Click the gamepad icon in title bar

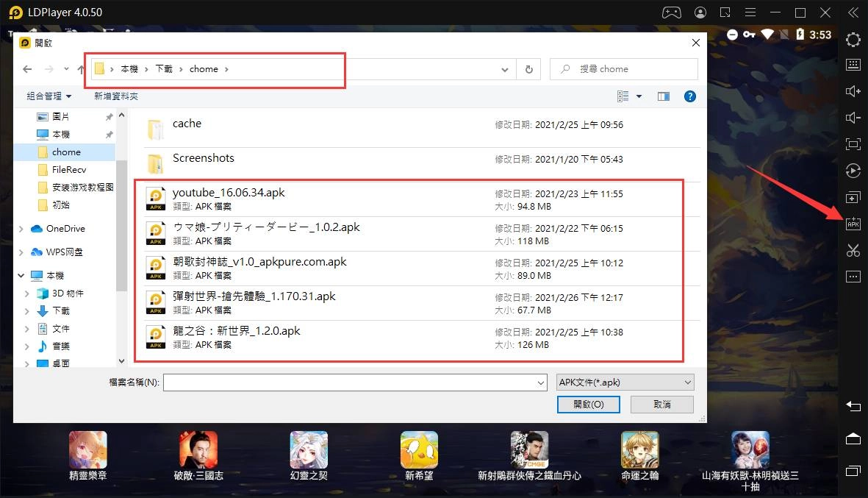(x=671, y=13)
